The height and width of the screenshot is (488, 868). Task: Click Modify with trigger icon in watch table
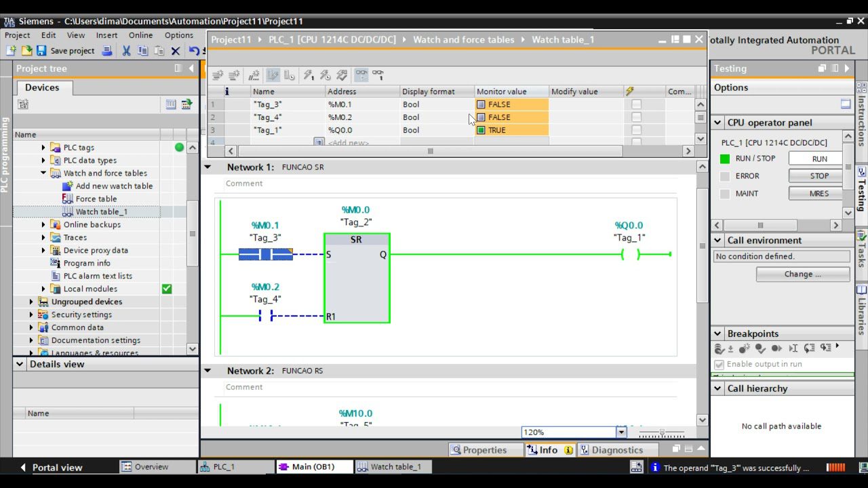[325, 75]
